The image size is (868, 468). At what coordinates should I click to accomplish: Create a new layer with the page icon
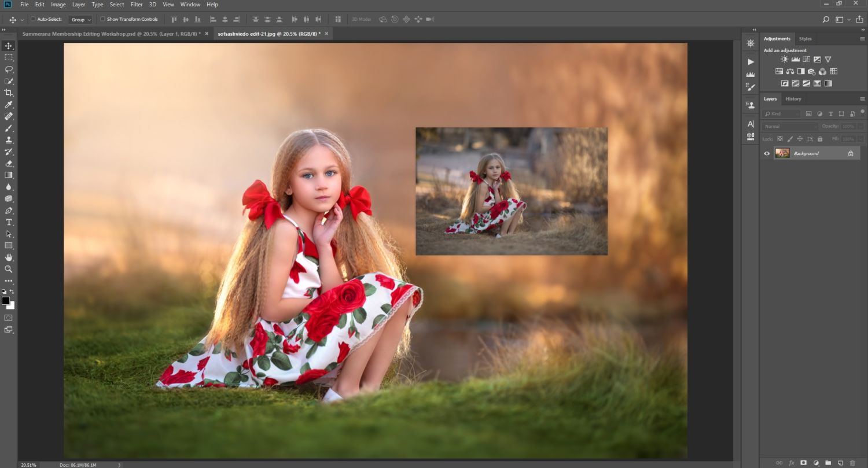(x=840, y=463)
